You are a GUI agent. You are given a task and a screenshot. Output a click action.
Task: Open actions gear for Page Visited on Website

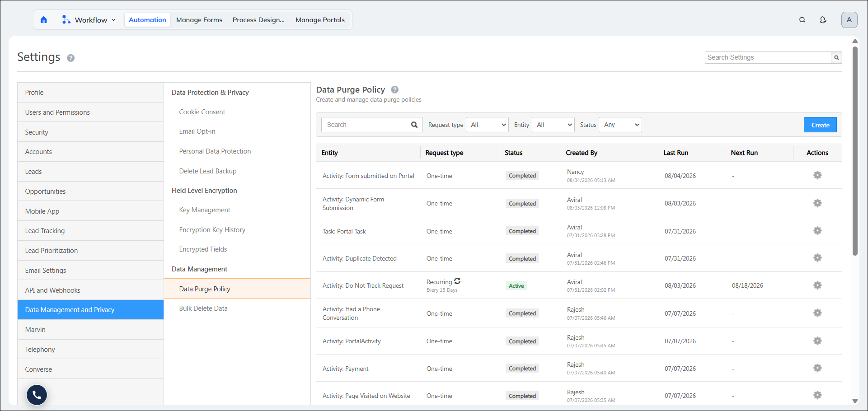[817, 395]
